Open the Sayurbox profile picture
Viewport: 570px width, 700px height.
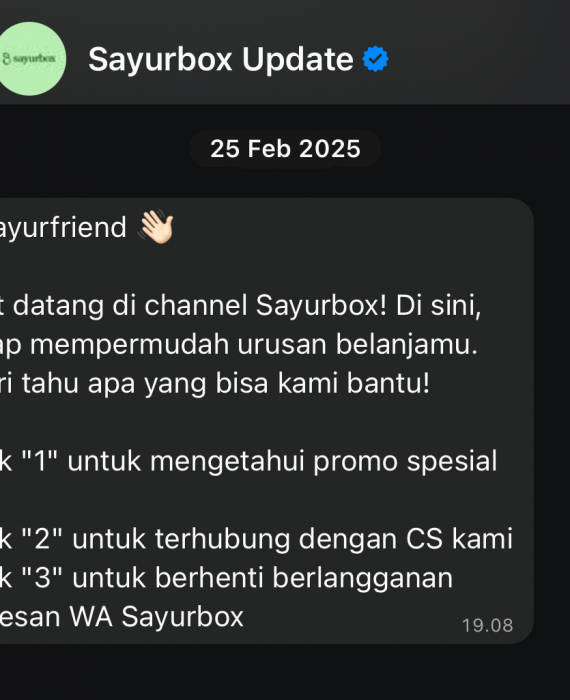[x=29, y=58]
